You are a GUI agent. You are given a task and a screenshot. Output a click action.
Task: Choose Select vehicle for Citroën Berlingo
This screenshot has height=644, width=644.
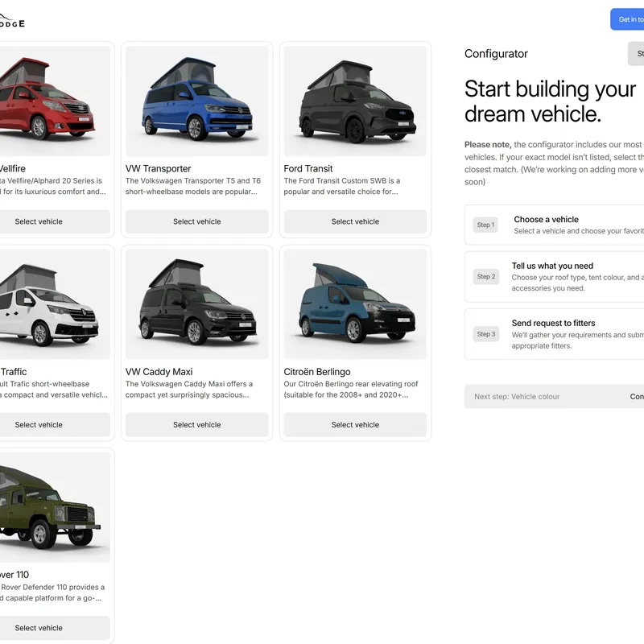click(355, 424)
